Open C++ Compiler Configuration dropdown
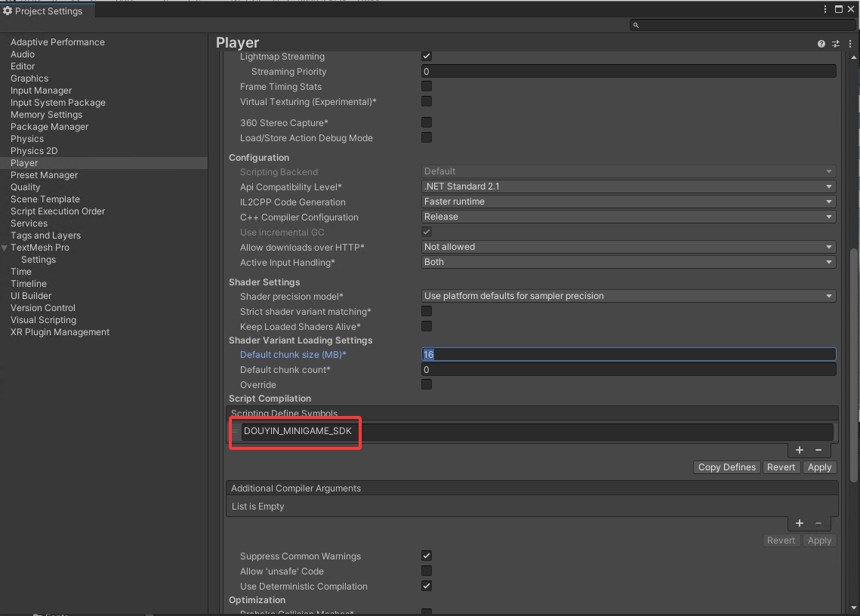Screen dimensions: 860x616 coord(628,217)
